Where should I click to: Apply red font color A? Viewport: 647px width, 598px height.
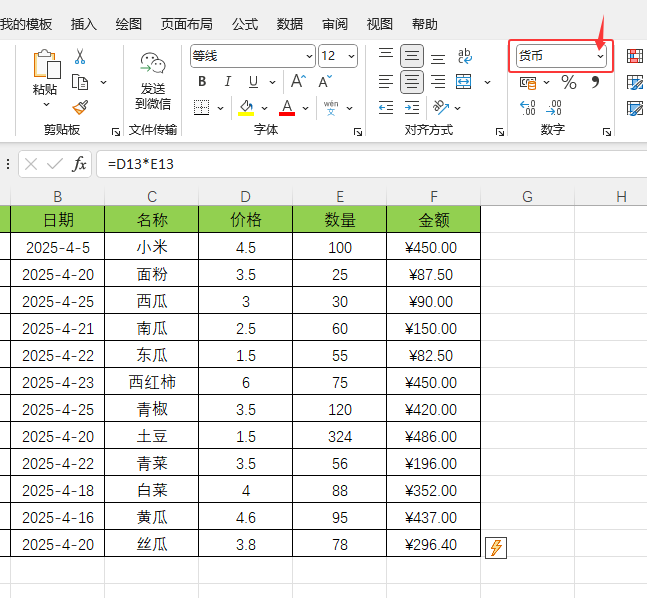pos(287,108)
